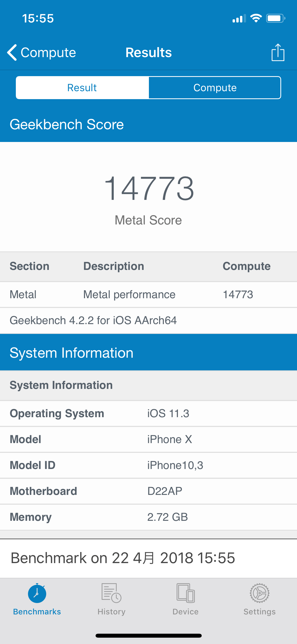Tap the Model ID iPhone10,3 row
Image resolution: width=297 pixels, height=644 pixels.
(x=148, y=465)
